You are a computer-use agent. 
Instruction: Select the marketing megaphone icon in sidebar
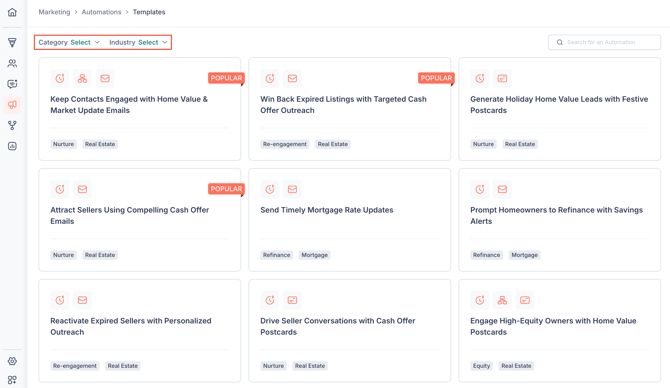(12, 105)
